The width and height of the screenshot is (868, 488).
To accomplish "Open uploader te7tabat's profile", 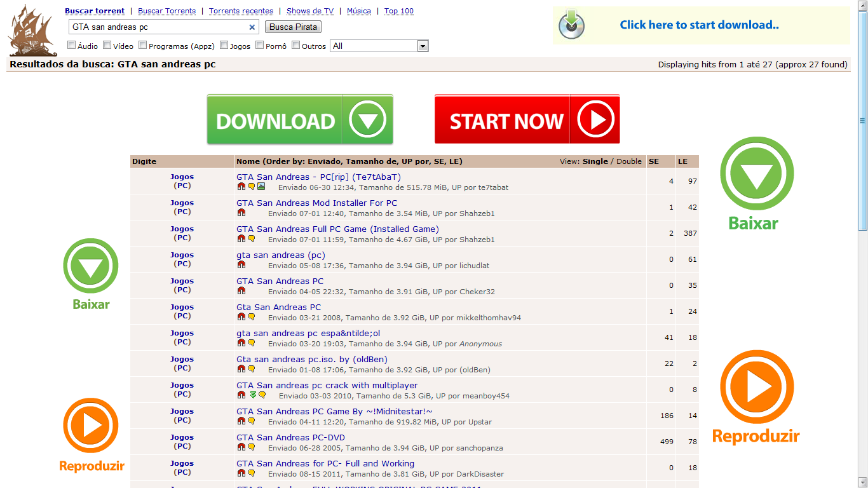I will (x=493, y=187).
